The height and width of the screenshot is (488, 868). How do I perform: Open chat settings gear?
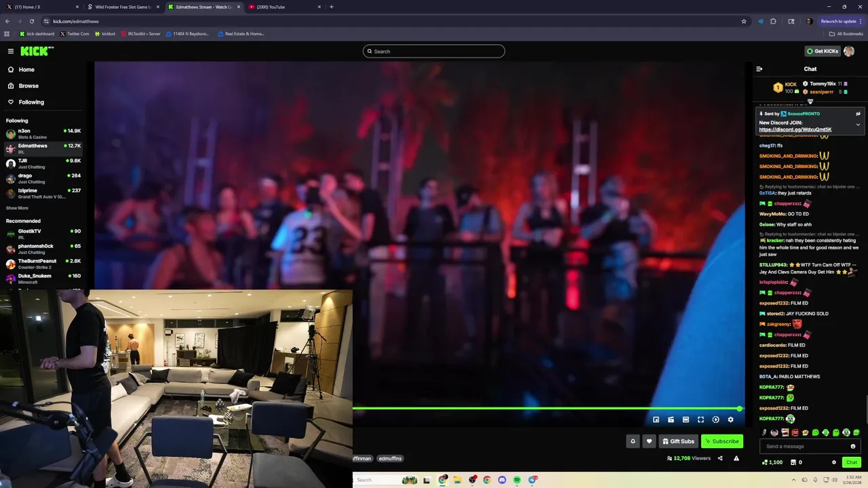[834, 462]
